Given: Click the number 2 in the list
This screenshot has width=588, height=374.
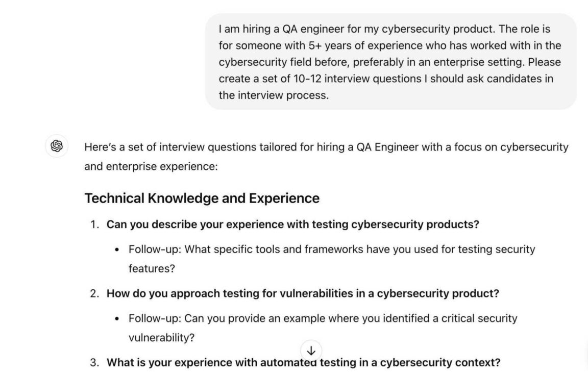Looking at the screenshot, I should coord(93,293).
